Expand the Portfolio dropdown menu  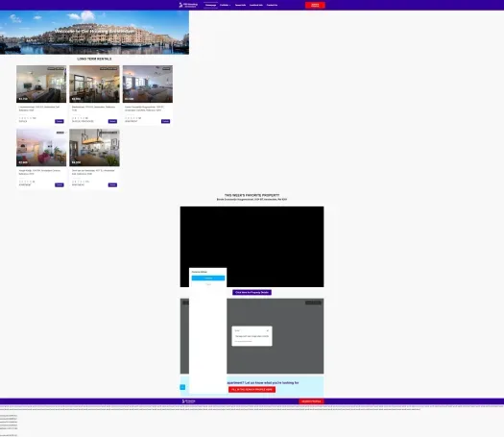pyautogui.click(x=225, y=5)
